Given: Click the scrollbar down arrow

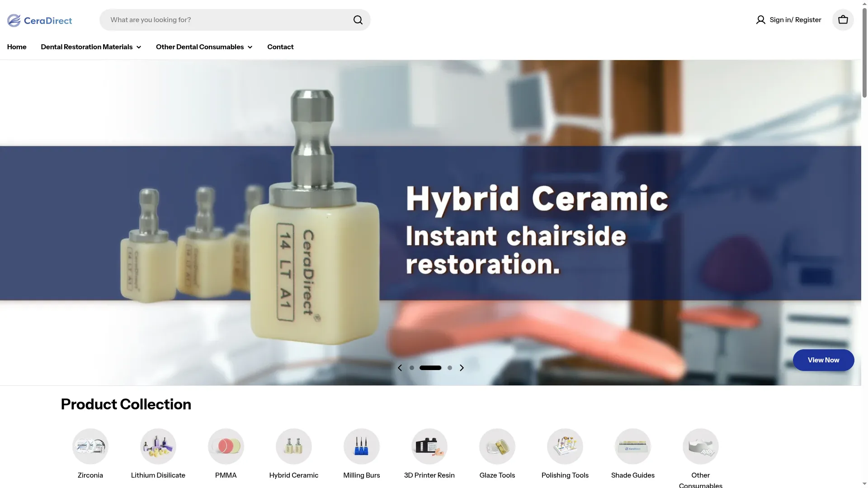Looking at the screenshot, I should point(864,484).
